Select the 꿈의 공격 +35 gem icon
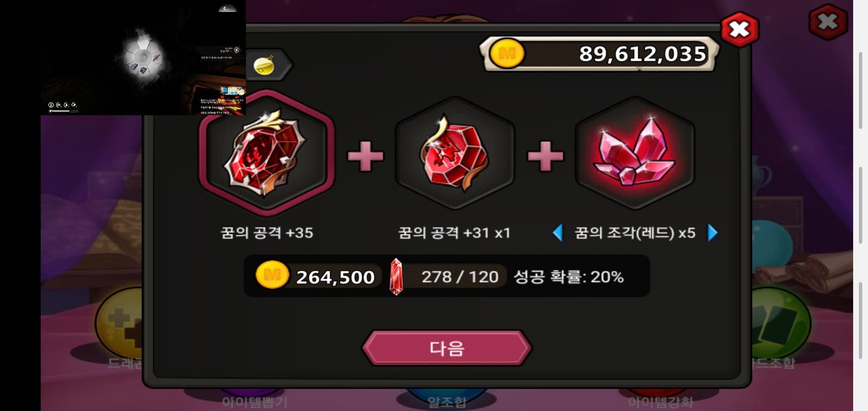Image resolution: width=868 pixels, height=411 pixels. pos(266,153)
